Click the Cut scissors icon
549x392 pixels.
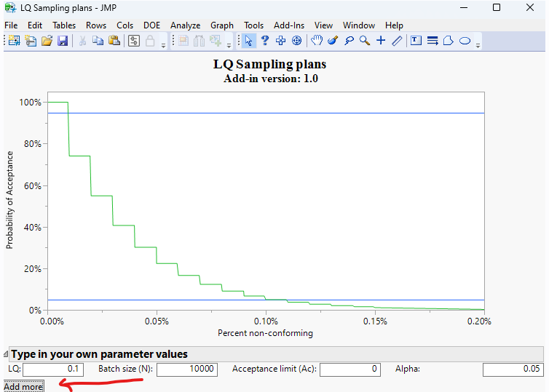[x=82, y=41]
